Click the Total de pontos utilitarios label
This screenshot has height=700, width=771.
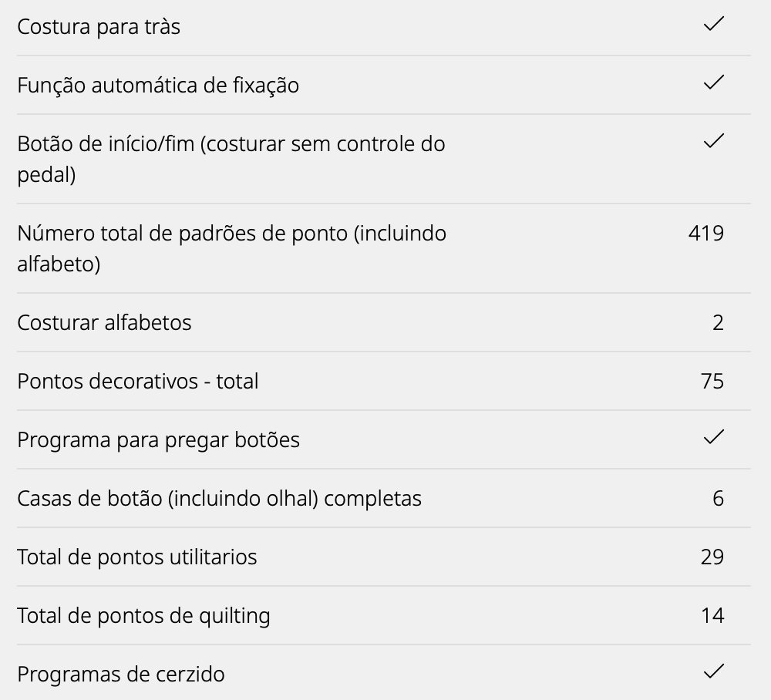click(137, 557)
